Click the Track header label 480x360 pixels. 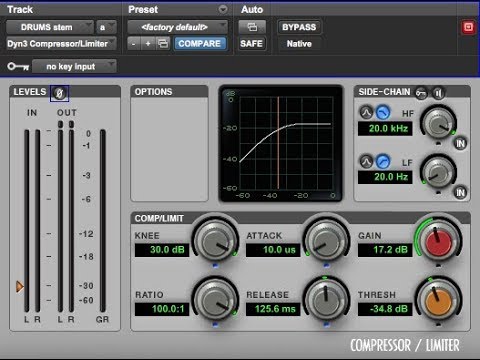click(20, 9)
